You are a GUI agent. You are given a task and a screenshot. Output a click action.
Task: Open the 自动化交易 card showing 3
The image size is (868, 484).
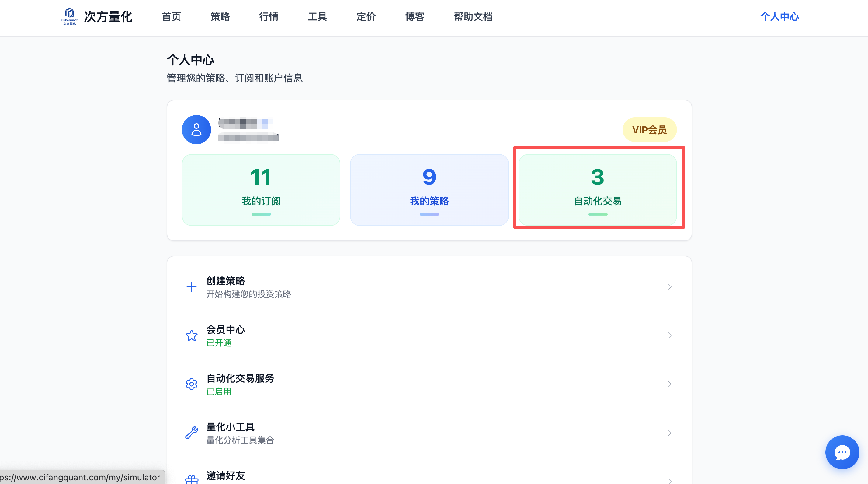(x=597, y=190)
